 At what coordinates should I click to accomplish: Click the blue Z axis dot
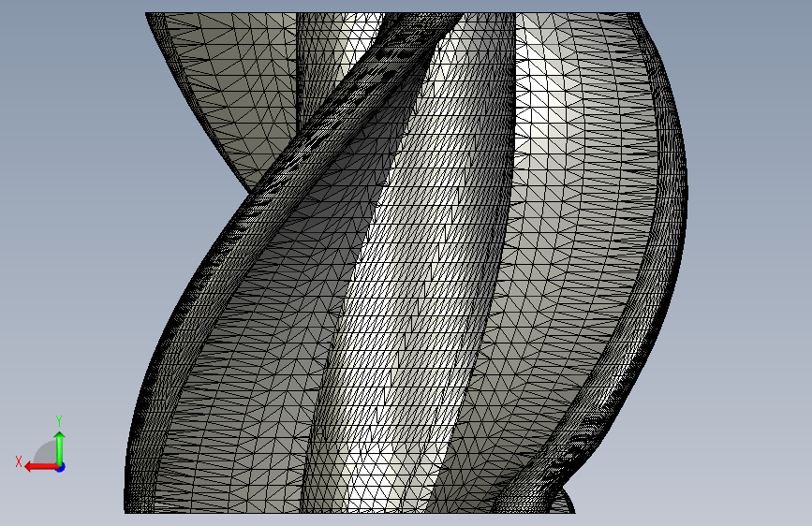click(61, 467)
